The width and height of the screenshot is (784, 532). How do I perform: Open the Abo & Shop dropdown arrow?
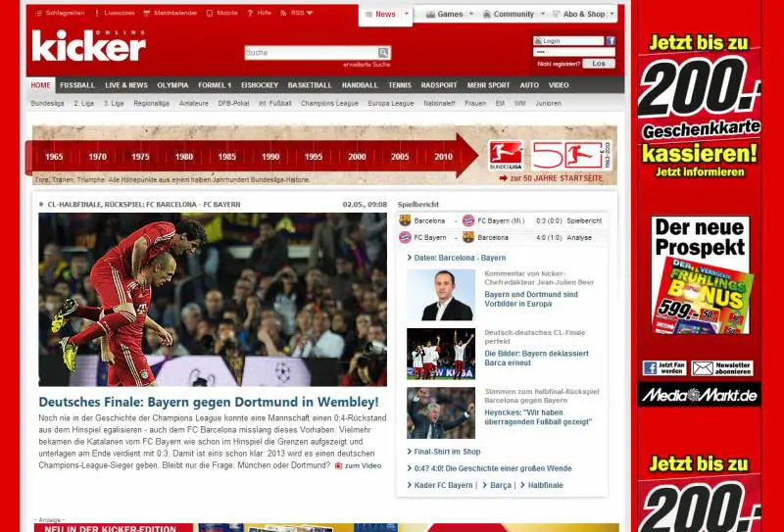click(x=612, y=14)
